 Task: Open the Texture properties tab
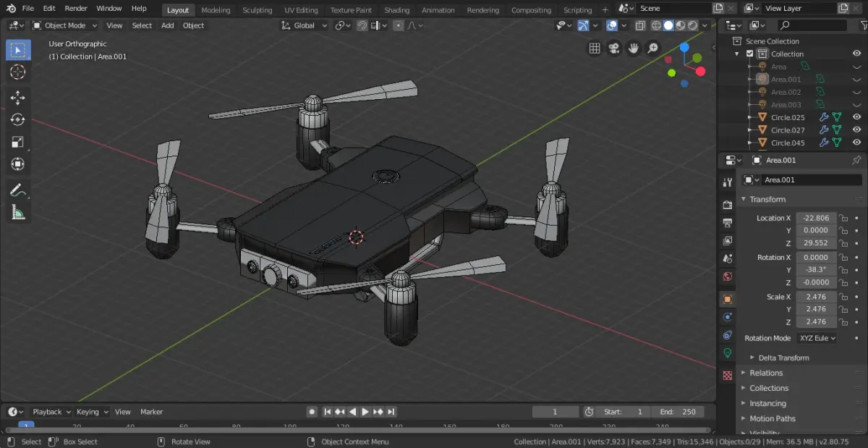pyautogui.click(x=728, y=376)
